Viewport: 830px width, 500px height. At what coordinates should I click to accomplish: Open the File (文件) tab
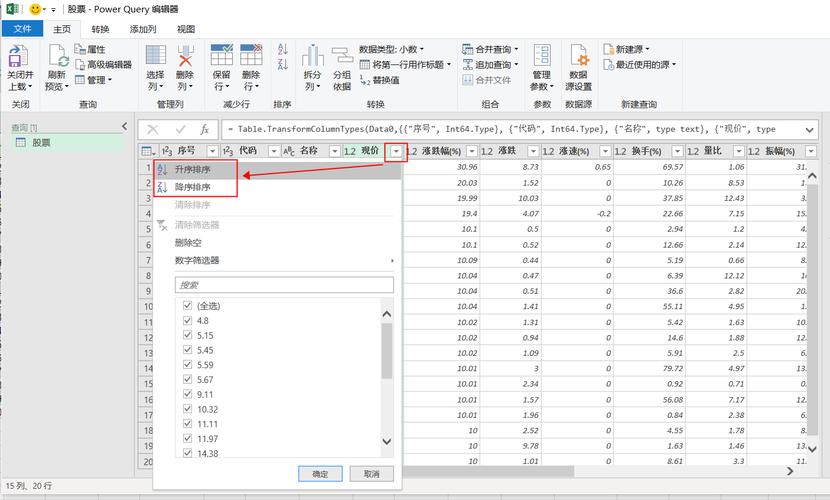click(22, 29)
